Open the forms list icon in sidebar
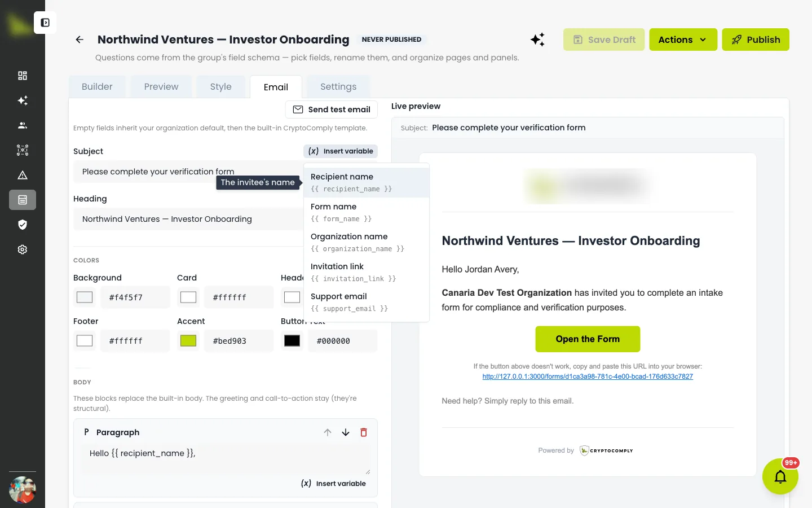 click(23, 200)
